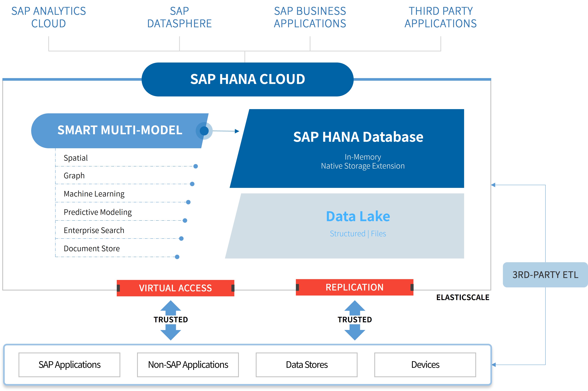Click the Enterprise Search list item
This screenshot has height=391, width=588.
(94, 230)
